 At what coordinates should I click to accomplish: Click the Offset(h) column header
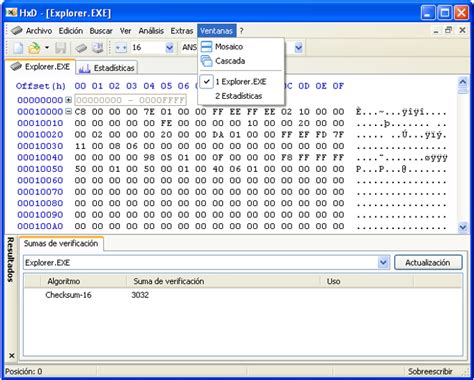(41, 86)
